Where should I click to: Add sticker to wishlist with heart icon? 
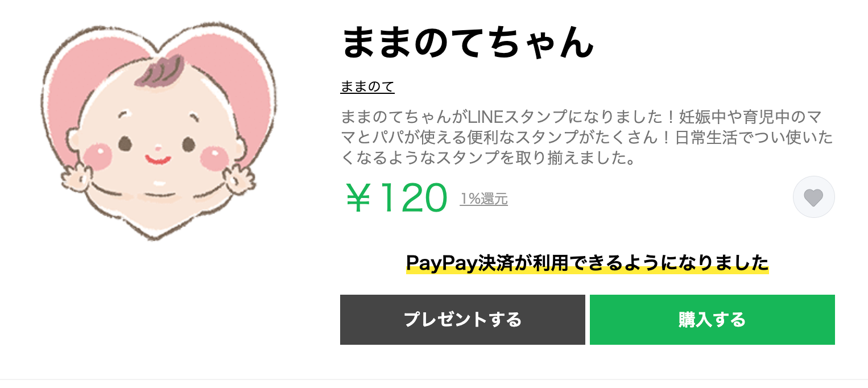coord(813,197)
